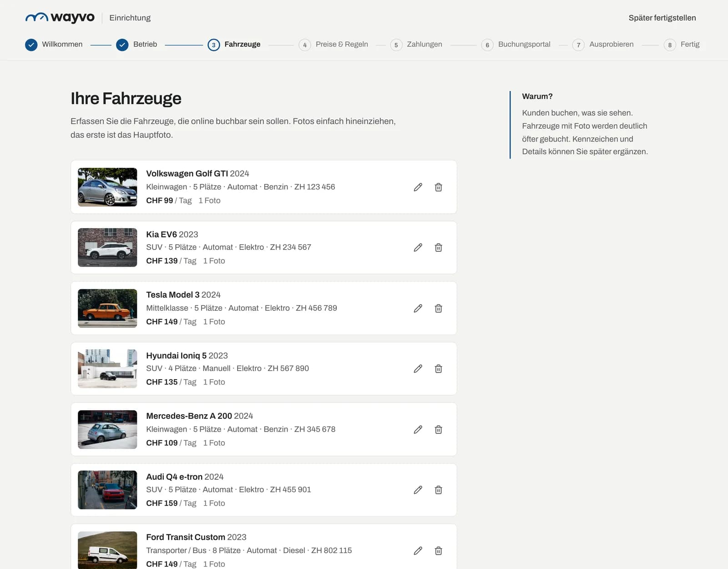The width and height of the screenshot is (728, 569).
Task: Select the Fahrzeuge step
Action: tap(234, 45)
